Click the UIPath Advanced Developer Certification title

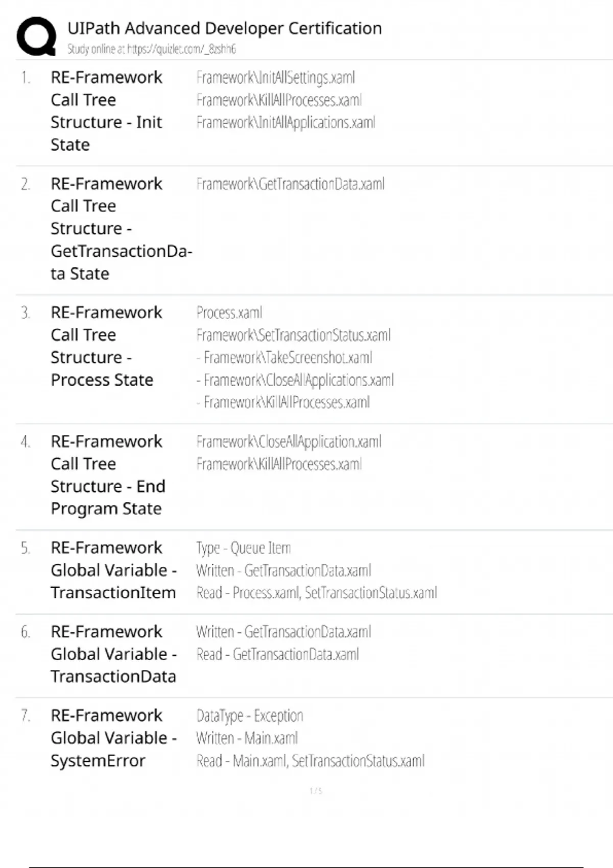224,29
